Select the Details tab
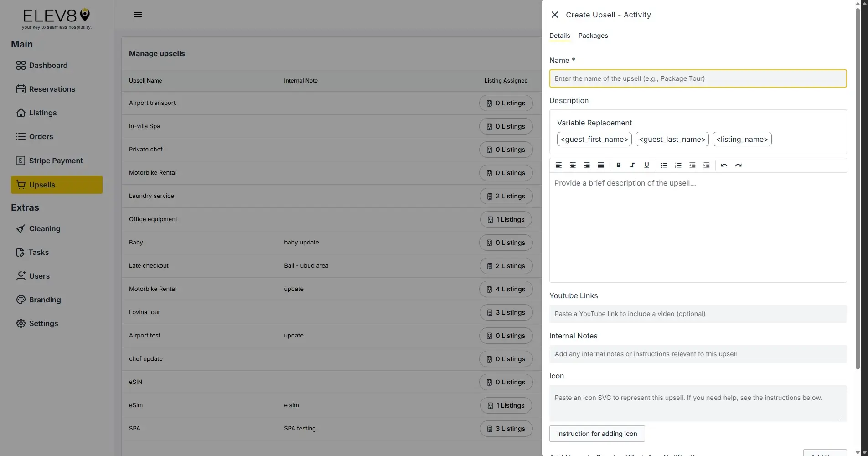Viewport: 868px width, 456px height. click(x=559, y=36)
